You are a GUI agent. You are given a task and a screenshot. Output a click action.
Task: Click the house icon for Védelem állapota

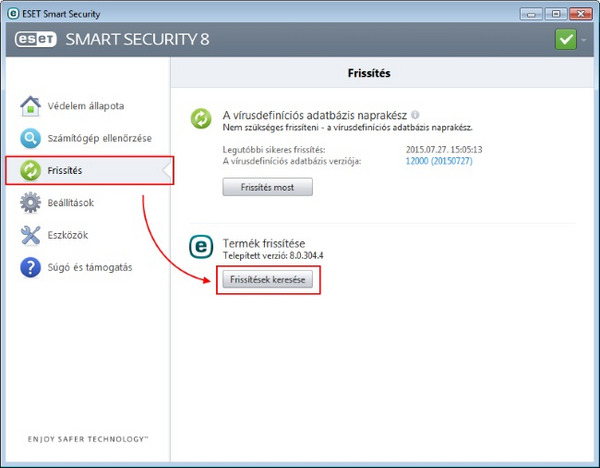click(x=30, y=106)
